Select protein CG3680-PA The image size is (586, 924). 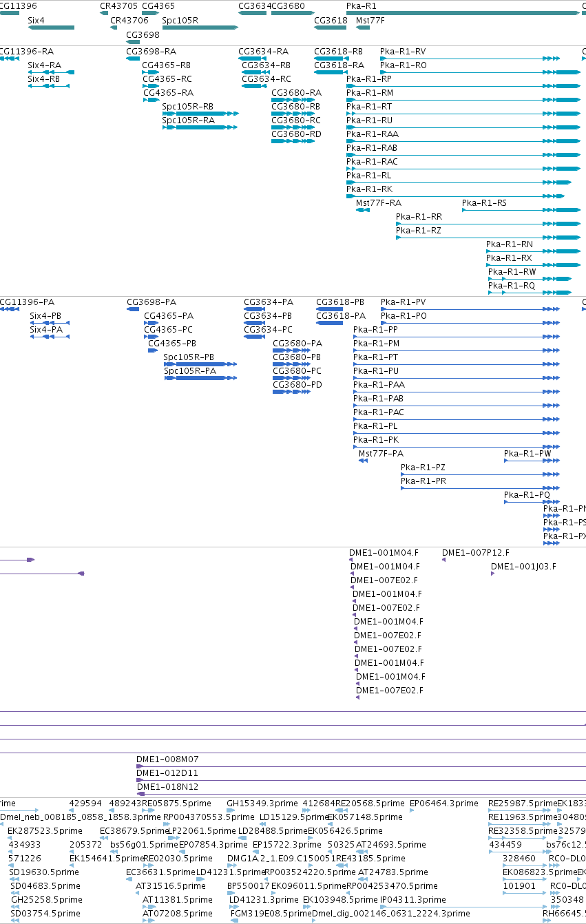(297, 344)
